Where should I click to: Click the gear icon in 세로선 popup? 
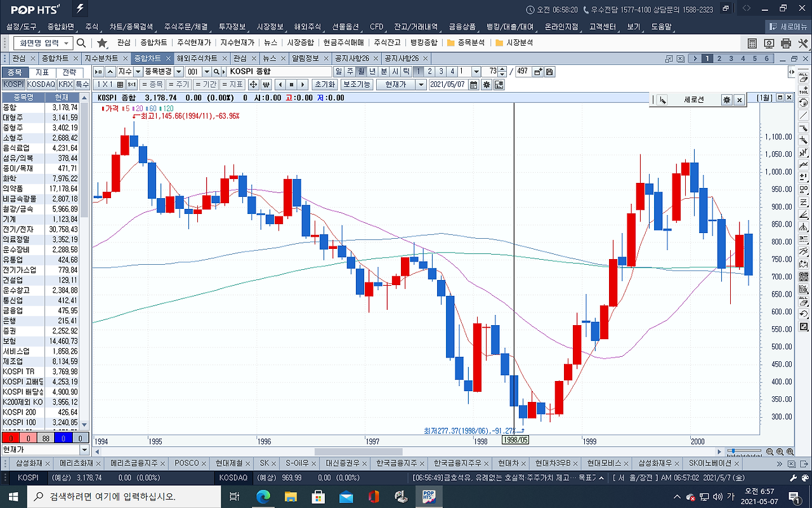(x=727, y=100)
